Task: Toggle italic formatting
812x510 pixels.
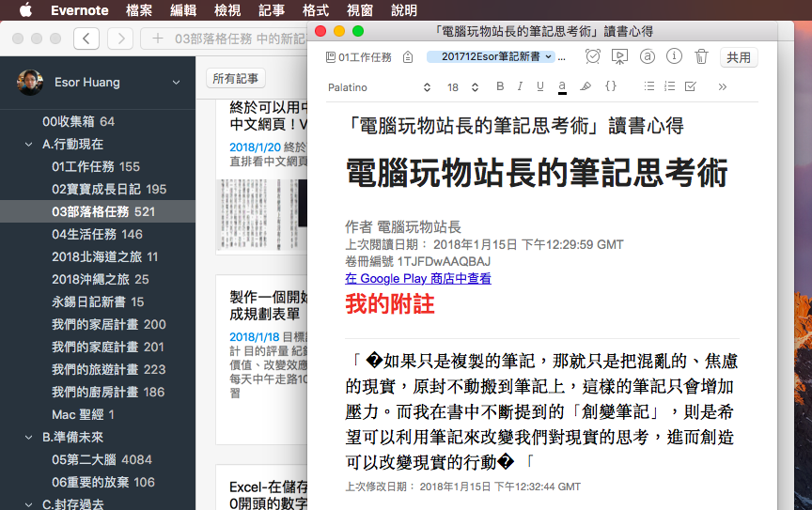Action: (520, 86)
